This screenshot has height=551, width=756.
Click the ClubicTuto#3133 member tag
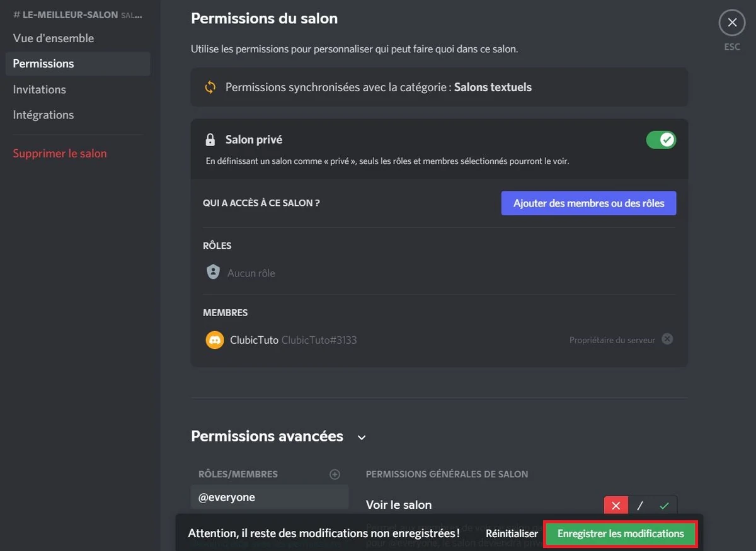(319, 340)
